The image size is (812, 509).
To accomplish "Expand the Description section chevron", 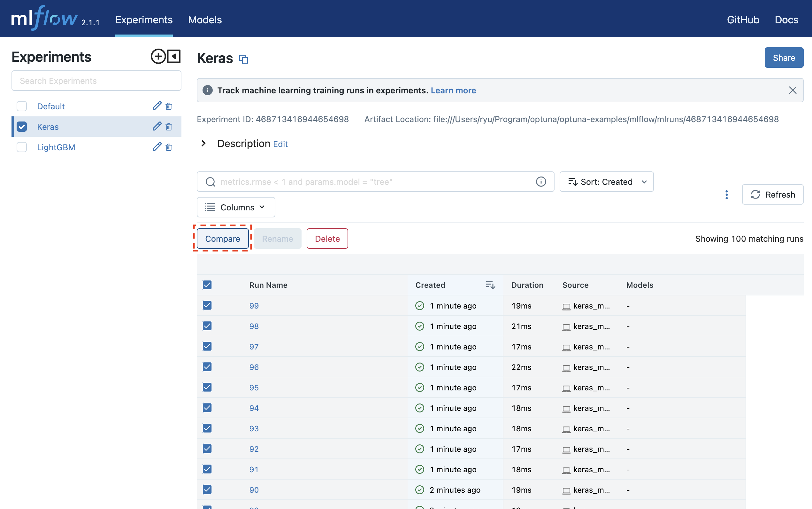I will pyautogui.click(x=203, y=144).
